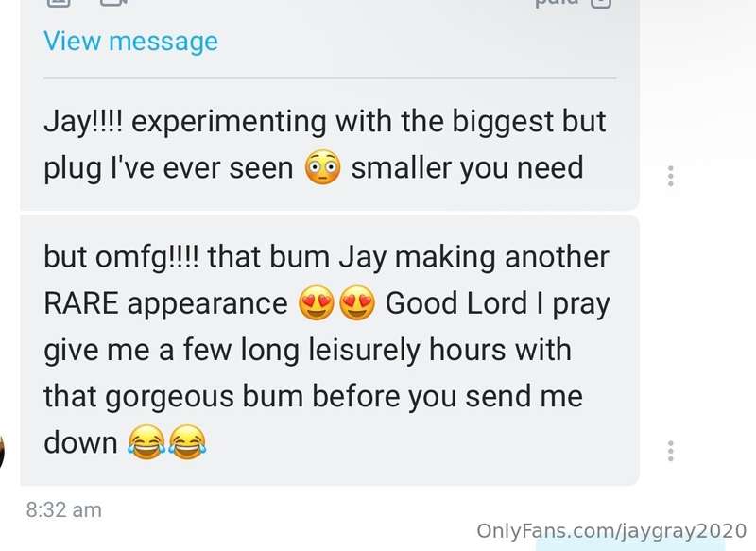
Task: Click the first heart-eyes emoji
Action: tap(317, 303)
